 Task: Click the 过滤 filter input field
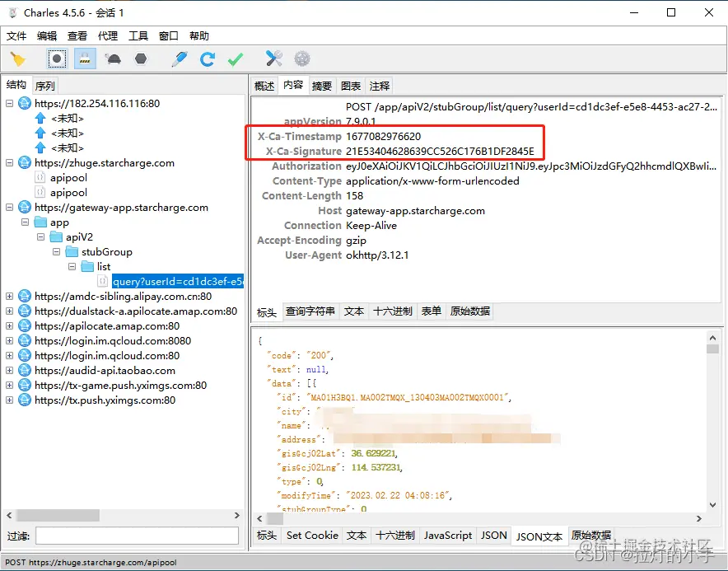click(x=137, y=536)
